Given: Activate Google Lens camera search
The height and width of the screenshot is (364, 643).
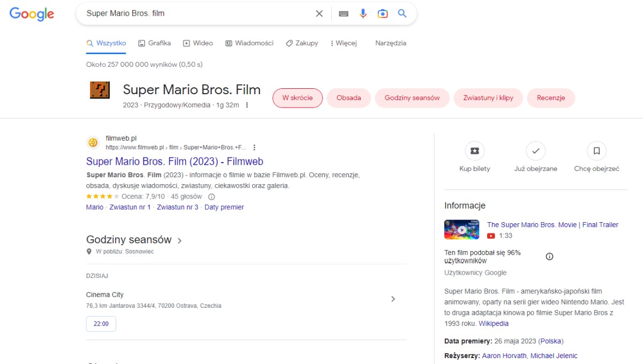Looking at the screenshot, I should click(x=382, y=13).
